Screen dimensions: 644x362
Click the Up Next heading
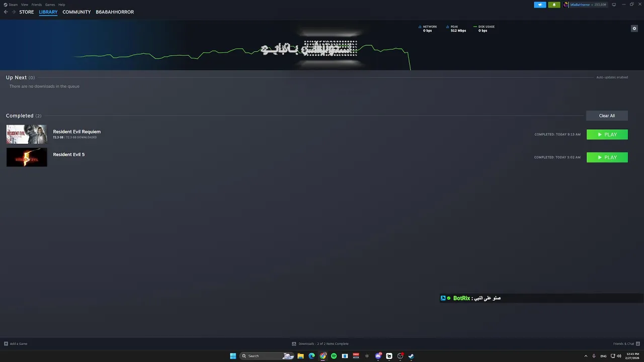16,77
